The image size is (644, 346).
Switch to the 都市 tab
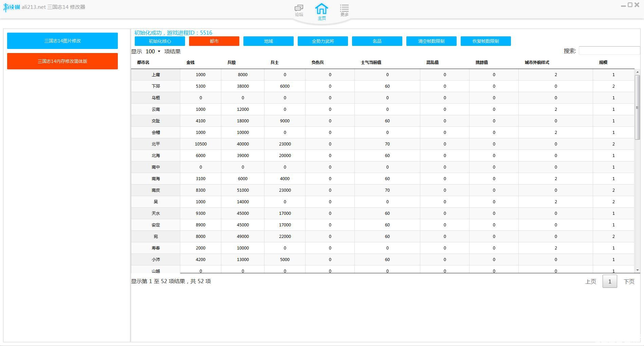coord(214,41)
